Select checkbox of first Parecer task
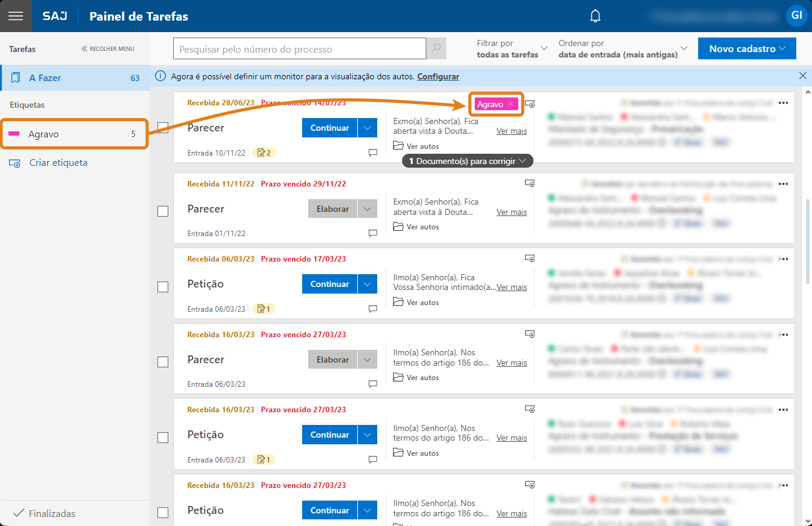Image resolution: width=812 pixels, height=526 pixels. point(162,128)
